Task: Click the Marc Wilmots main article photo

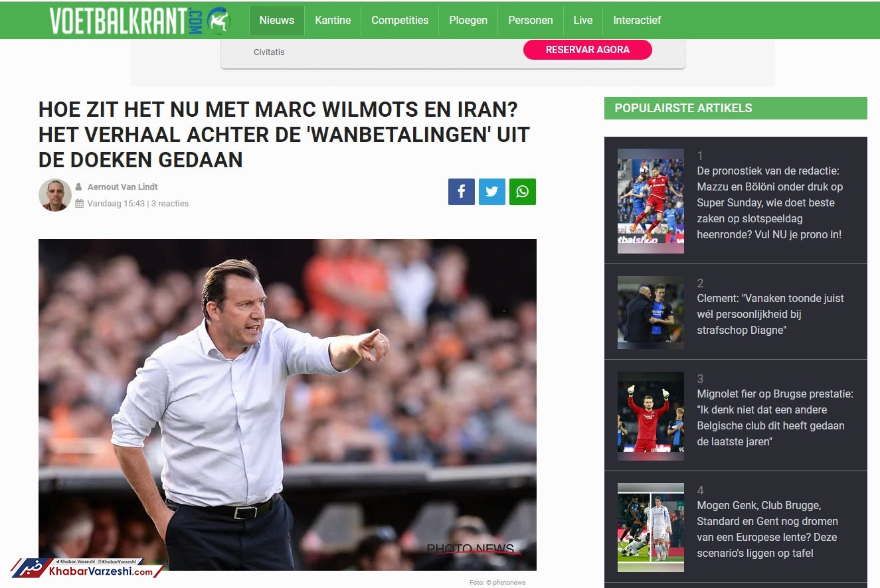Action: 288,405
